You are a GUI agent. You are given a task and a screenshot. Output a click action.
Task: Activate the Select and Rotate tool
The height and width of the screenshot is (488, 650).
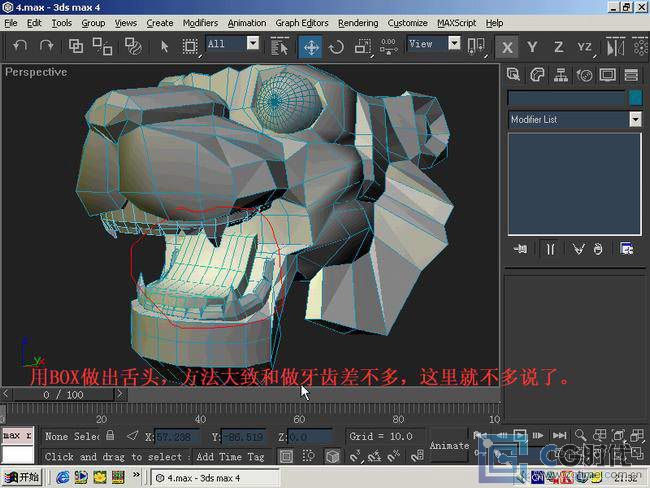(336, 47)
